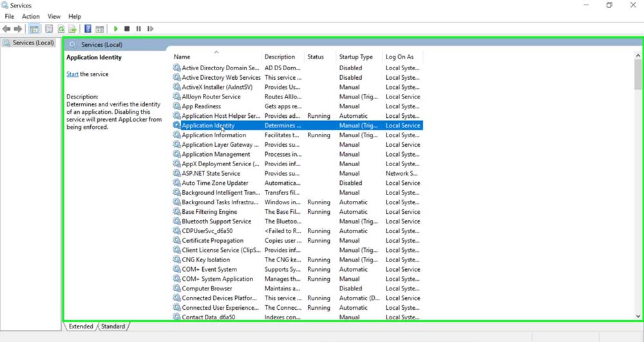This screenshot has width=644, height=342.
Task: Switch to the Extended tab
Action: (x=81, y=327)
